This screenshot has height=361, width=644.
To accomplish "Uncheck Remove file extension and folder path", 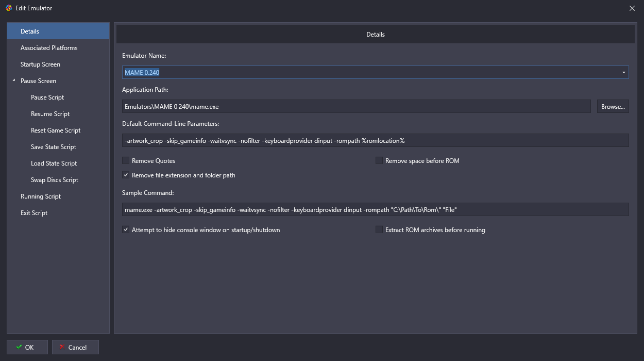I will tap(126, 175).
